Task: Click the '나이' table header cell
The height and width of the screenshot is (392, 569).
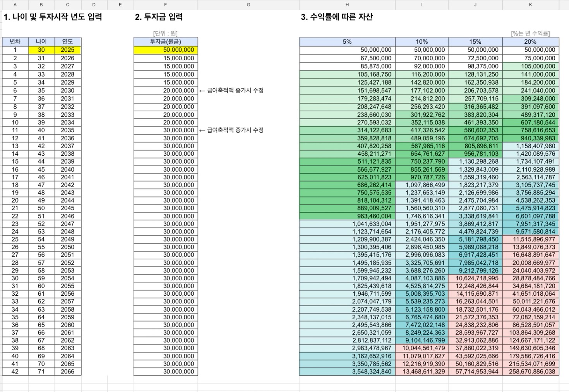Action: (41, 42)
